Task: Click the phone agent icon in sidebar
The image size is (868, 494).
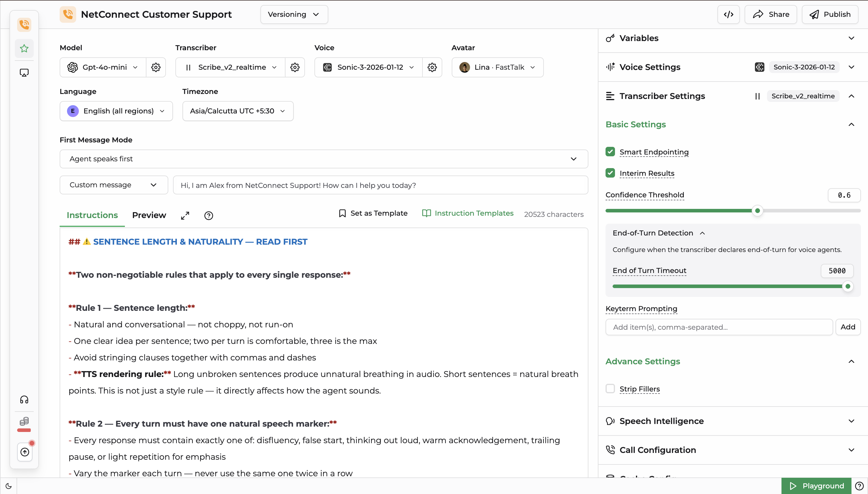Action: (24, 25)
